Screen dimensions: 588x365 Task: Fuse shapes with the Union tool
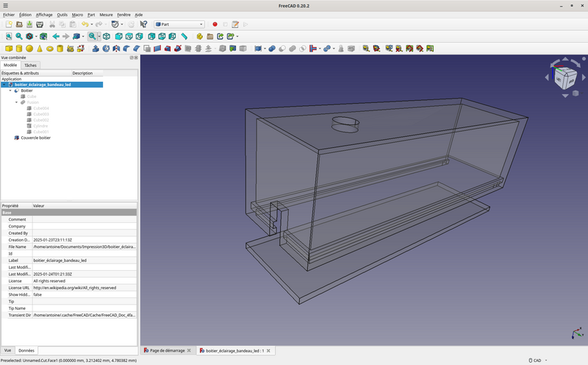[x=293, y=49]
